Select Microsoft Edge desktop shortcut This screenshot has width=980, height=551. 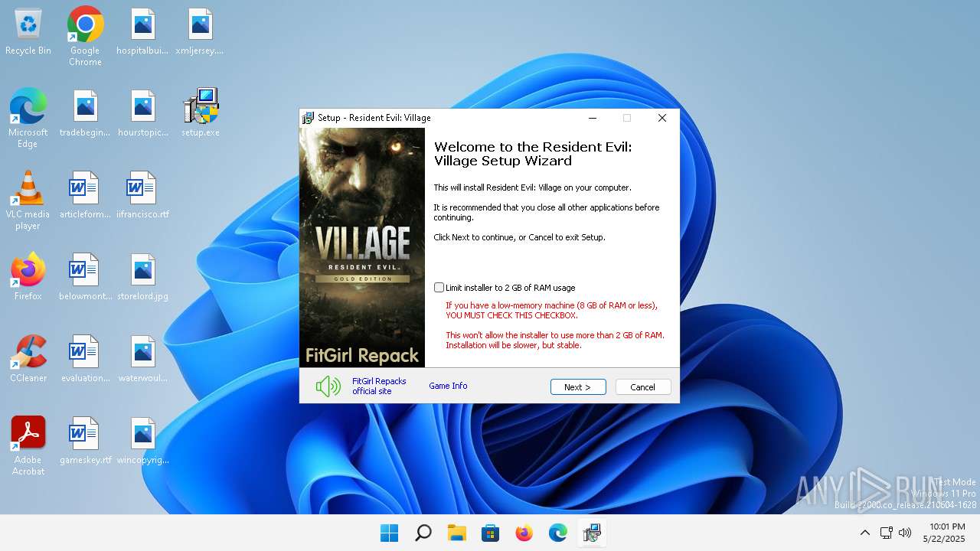coord(28,119)
